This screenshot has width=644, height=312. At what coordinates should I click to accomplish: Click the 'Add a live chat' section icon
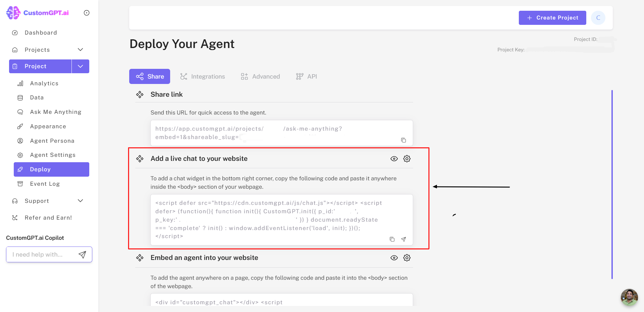pyautogui.click(x=140, y=159)
